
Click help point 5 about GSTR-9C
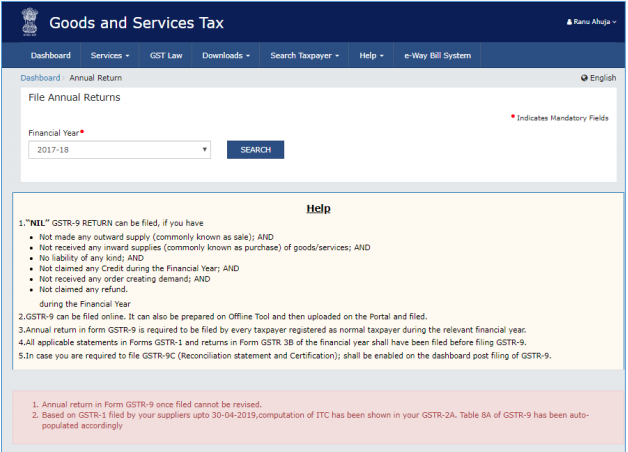point(285,356)
